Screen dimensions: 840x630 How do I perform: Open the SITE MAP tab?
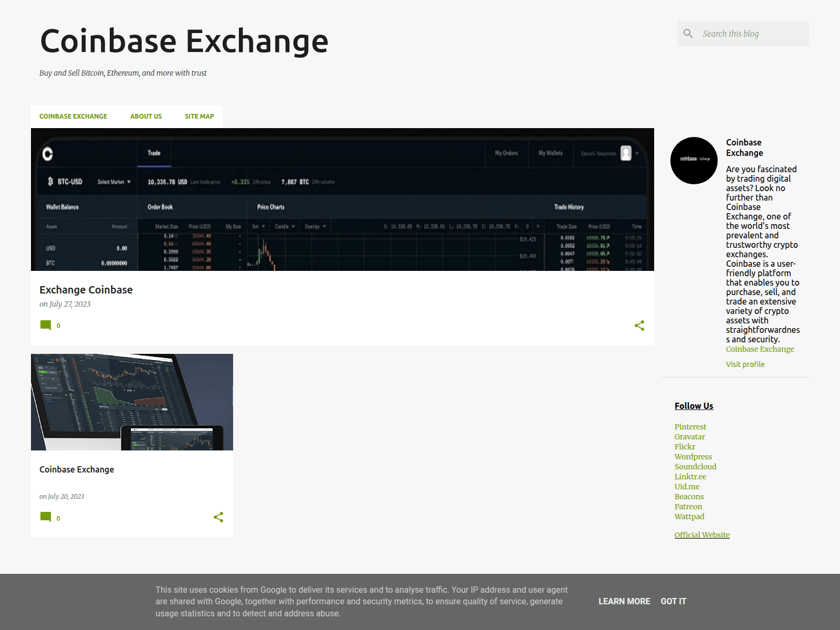pos(199,116)
